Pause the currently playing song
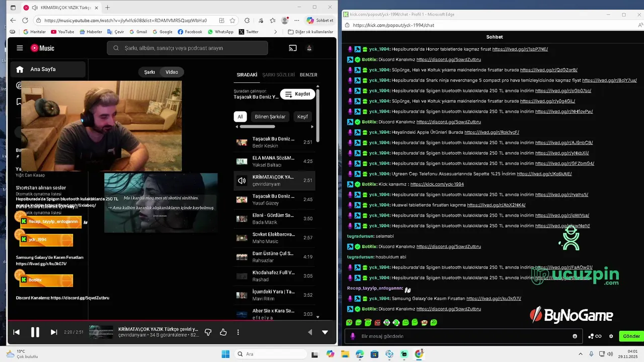 (35, 332)
